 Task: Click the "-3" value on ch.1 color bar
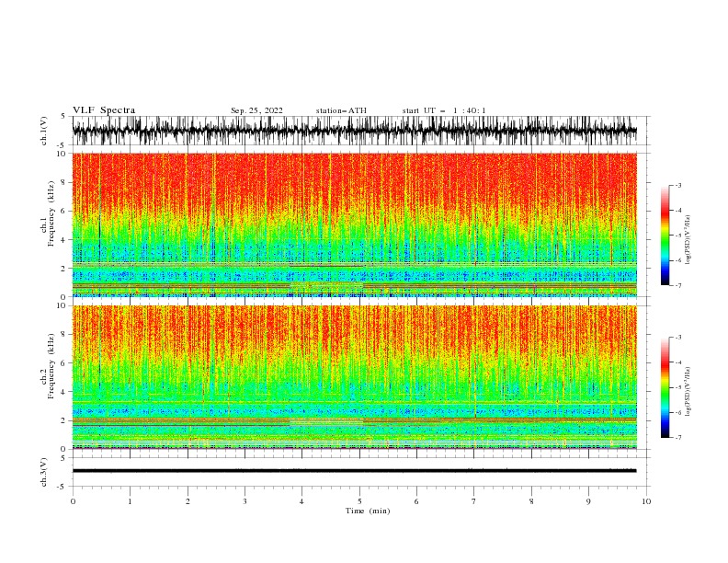tap(678, 185)
